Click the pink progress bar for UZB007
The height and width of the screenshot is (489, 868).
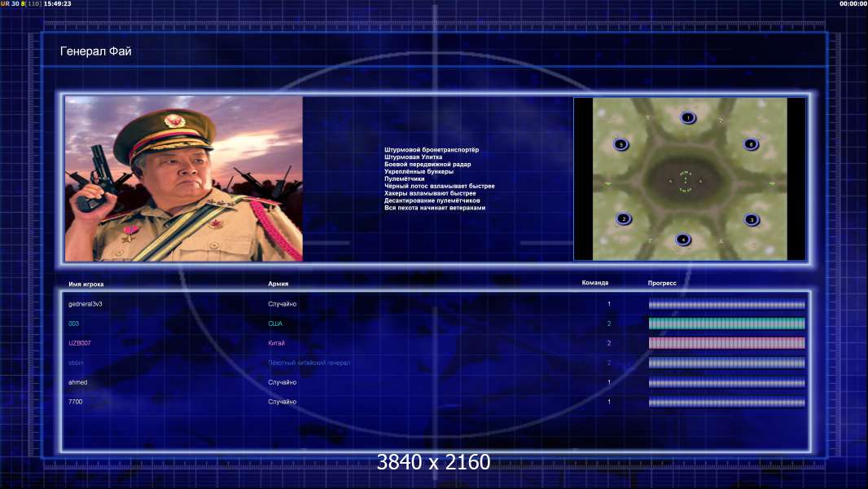(726, 343)
